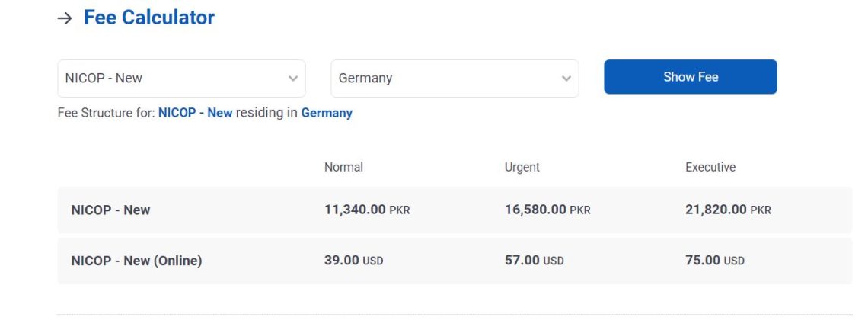The width and height of the screenshot is (868, 327).
Task: Click the 39.00 USD online normal fee
Action: [353, 260]
